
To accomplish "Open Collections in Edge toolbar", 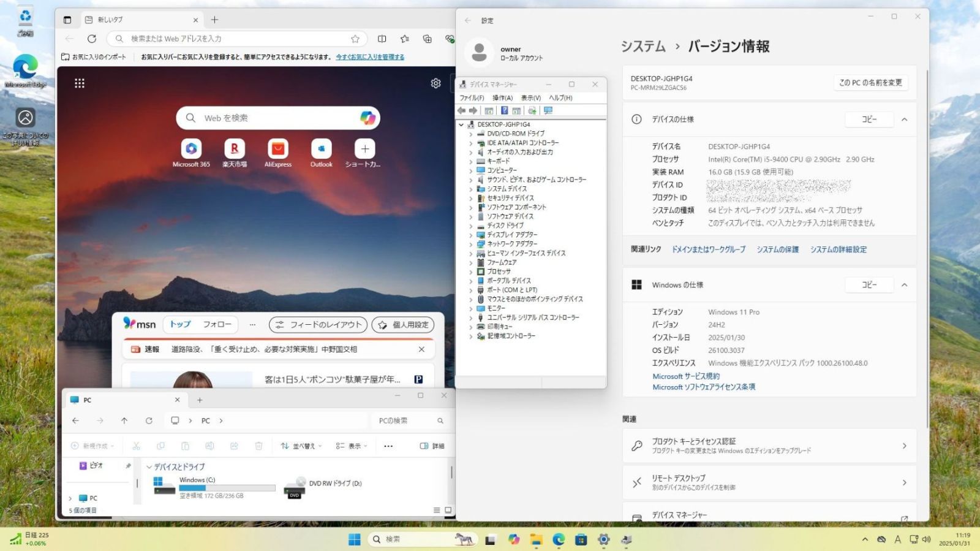I will pyautogui.click(x=428, y=39).
